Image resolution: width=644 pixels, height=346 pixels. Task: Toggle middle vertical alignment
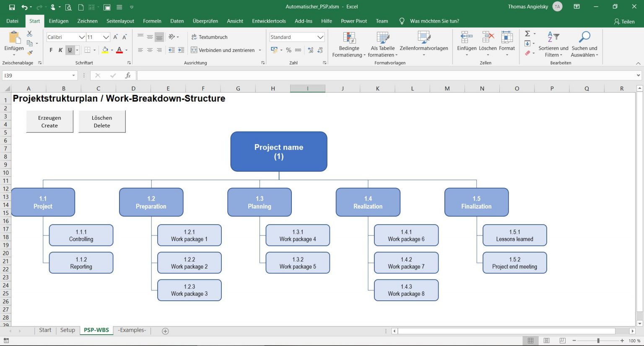[x=150, y=37]
